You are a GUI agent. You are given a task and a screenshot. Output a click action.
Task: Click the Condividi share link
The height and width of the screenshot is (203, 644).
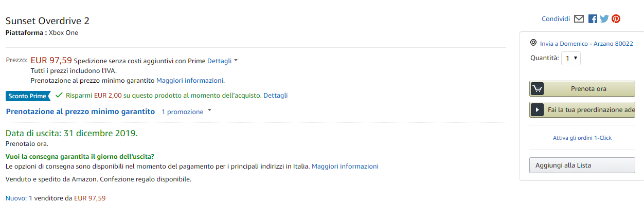556,19
